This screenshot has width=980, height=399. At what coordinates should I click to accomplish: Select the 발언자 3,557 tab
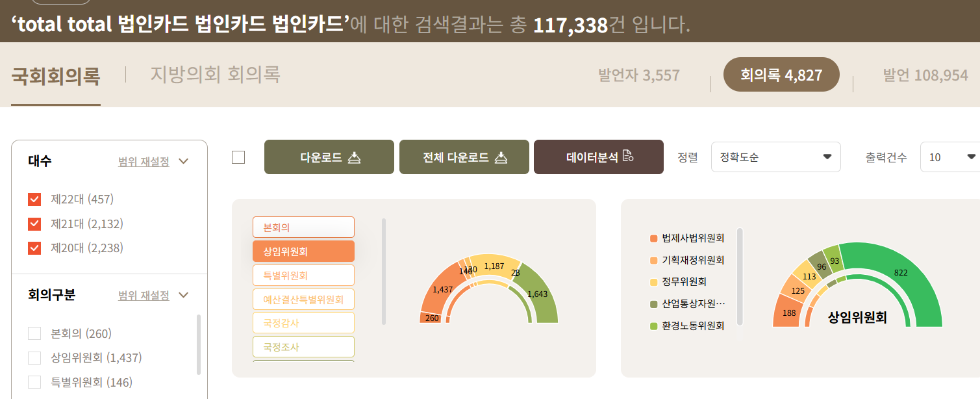[639, 75]
